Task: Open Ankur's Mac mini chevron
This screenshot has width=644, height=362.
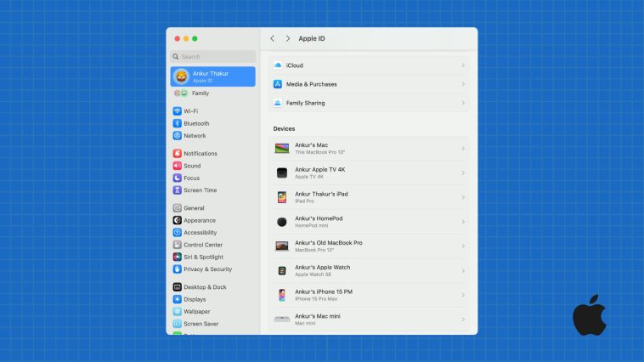Action: point(463,320)
